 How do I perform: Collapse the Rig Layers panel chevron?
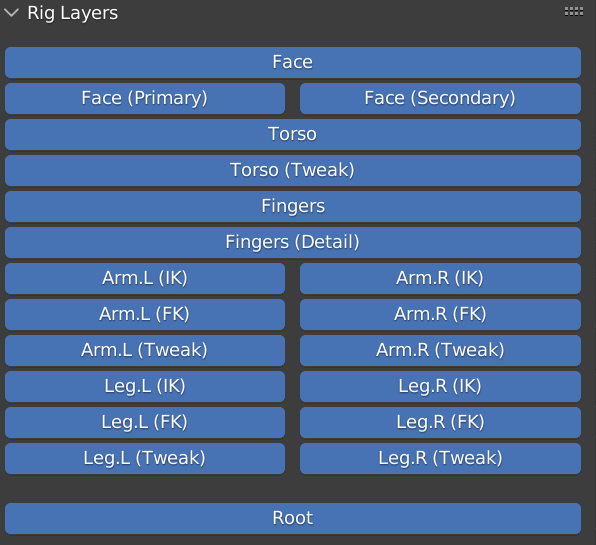click(11, 13)
